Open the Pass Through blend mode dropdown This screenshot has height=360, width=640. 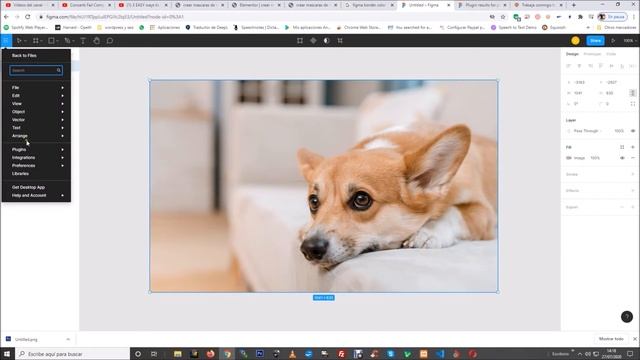pyautogui.click(x=587, y=131)
